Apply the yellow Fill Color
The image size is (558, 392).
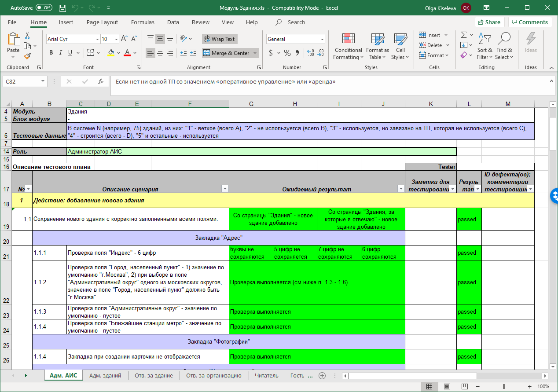click(110, 53)
